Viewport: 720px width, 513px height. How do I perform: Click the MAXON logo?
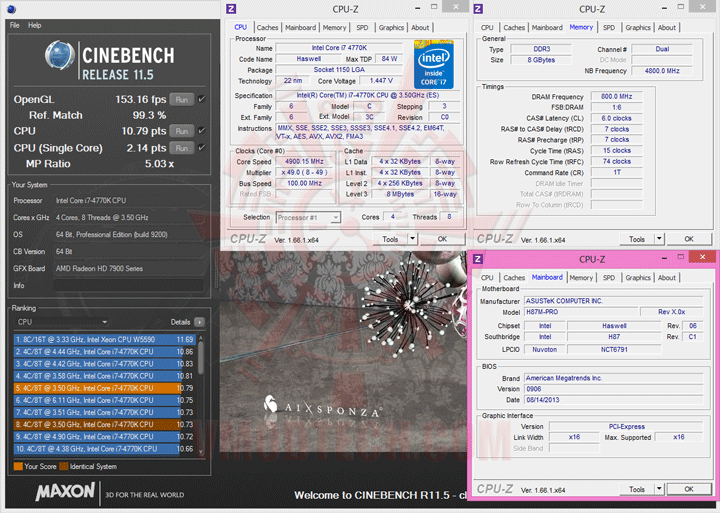pyautogui.click(x=66, y=491)
